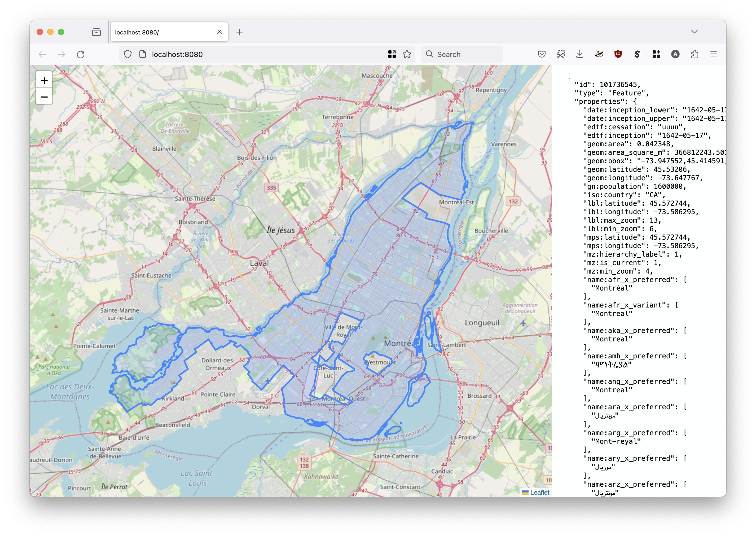Close the localhost:8080 tab
Image resolution: width=756 pixels, height=536 pixels.
[x=219, y=32]
